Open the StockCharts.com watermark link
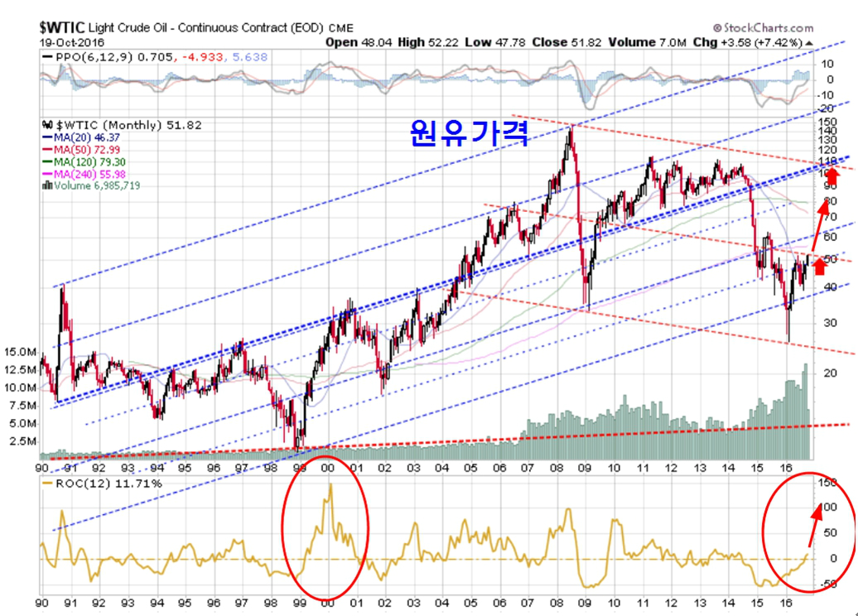 769,28
